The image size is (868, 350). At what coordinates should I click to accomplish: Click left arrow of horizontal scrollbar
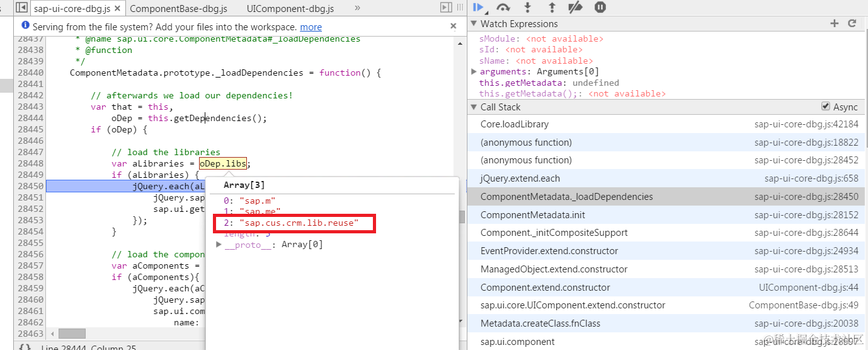pyautogui.click(x=53, y=334)
